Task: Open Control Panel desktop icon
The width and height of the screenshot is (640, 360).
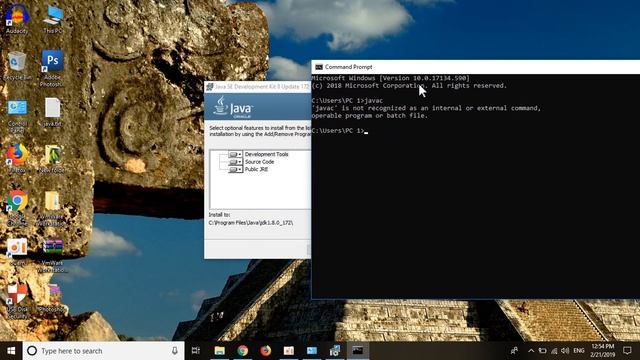Action: click(17, 116)
